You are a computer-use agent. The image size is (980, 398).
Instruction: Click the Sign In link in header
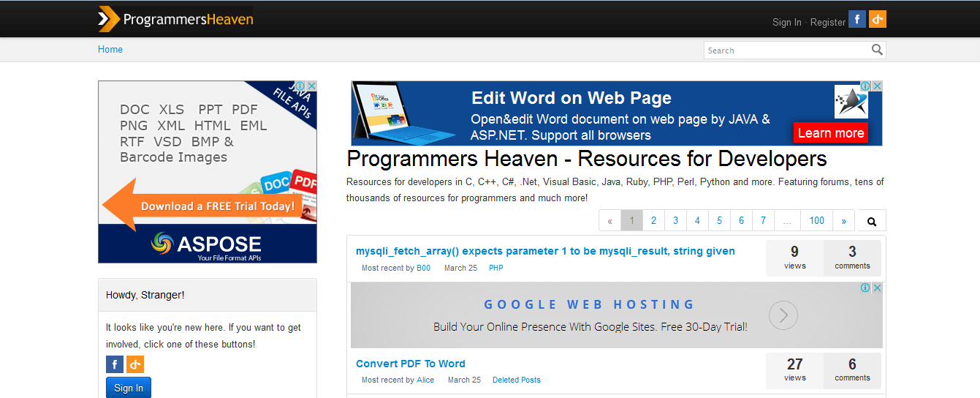click(787, 23)
